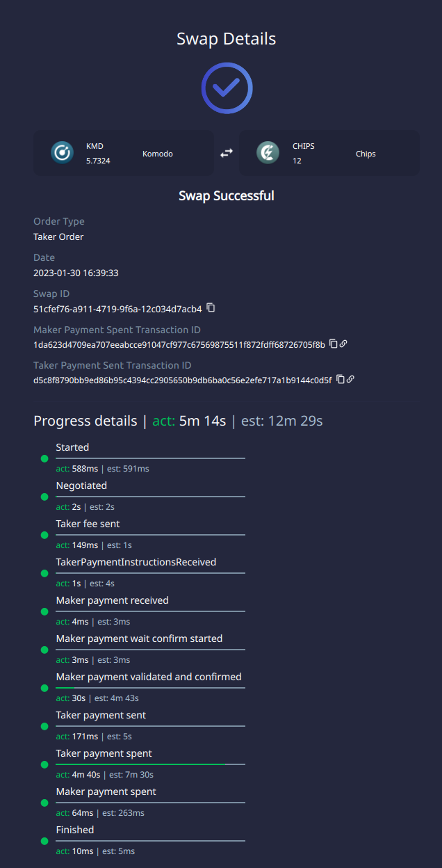442x868 pixels.
Task: Click the CHIPS 12 currency panel
Action: [x=329, y=152]
